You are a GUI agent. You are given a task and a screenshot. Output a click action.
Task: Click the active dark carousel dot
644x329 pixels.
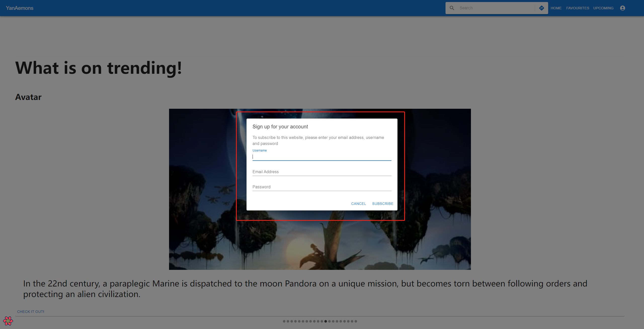pos(326,321)
